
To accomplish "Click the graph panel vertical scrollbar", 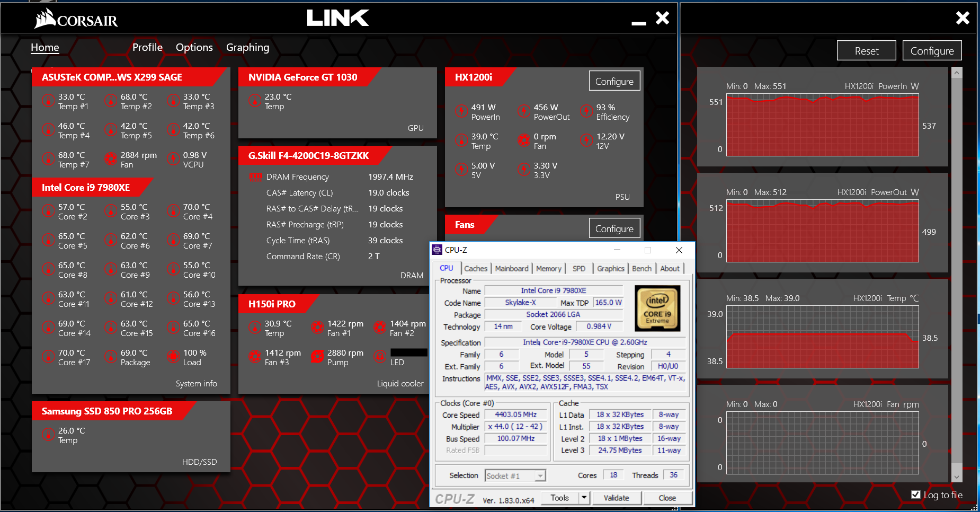I will 957,275.
